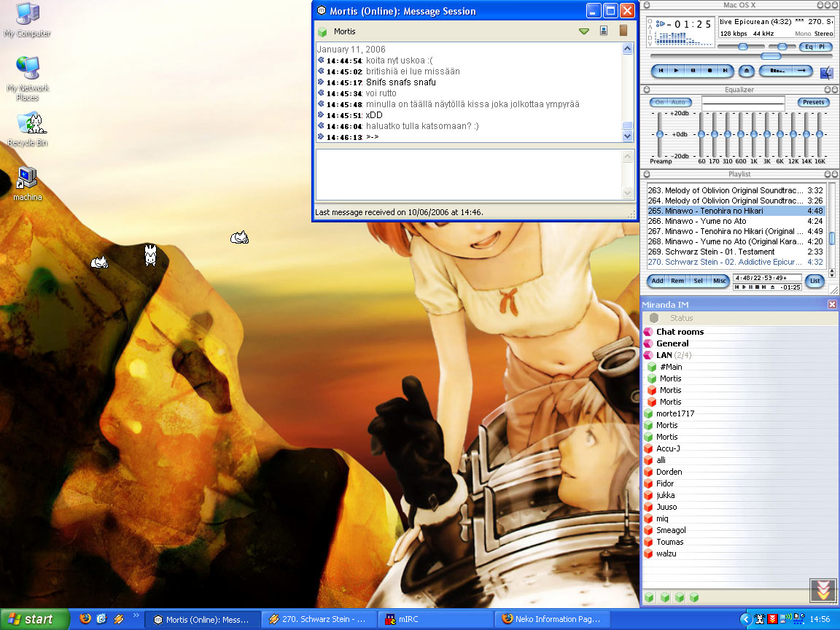840x630 pixels.
Task: Select contact Accu-J in Miranda list
Action: [x=668, y=448]
